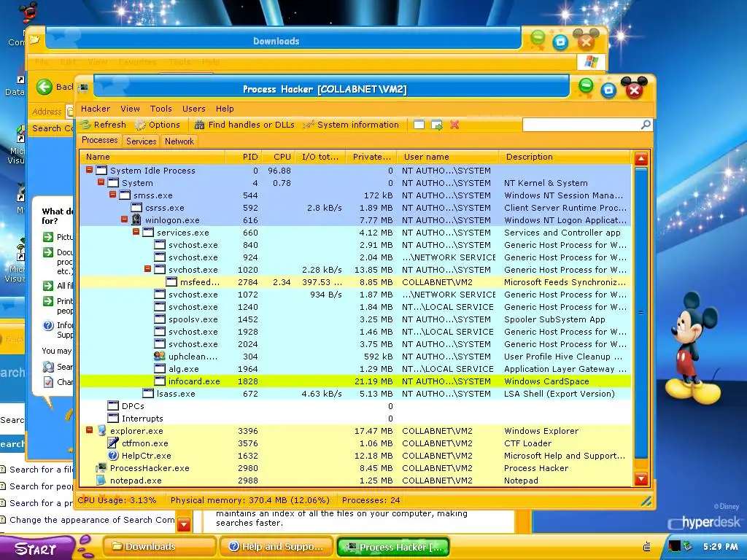Switch to the Network tab
747x560 pixels.
pos(179,141)
